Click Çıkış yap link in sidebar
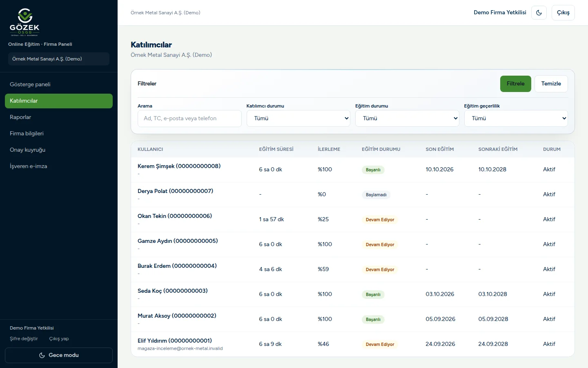This screenshot has width=588, height=368. [x=59, y=339]
